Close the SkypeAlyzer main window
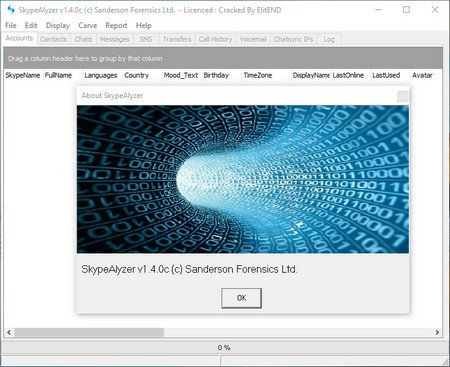Screen dimensions: 450x367 pyautogui.click(x=435, y=10)
